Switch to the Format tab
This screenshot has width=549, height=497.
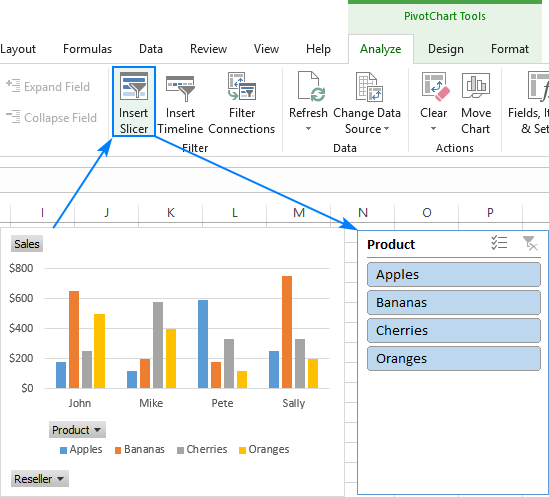pyautogui.click(x=510, y=49)
